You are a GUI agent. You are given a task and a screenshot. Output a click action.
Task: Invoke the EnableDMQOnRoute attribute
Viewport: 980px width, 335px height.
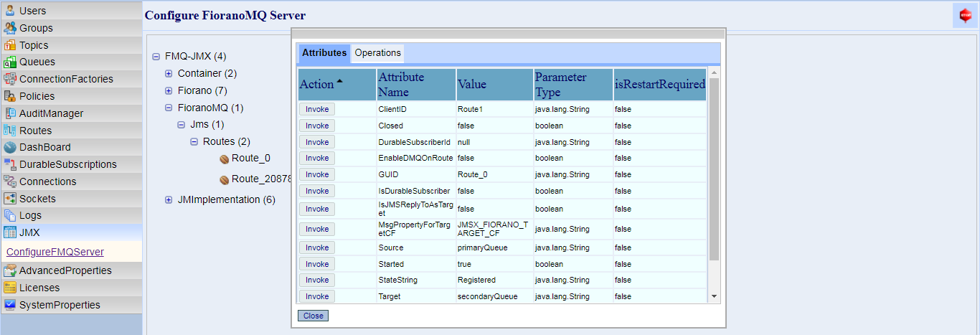coord(317,158)
